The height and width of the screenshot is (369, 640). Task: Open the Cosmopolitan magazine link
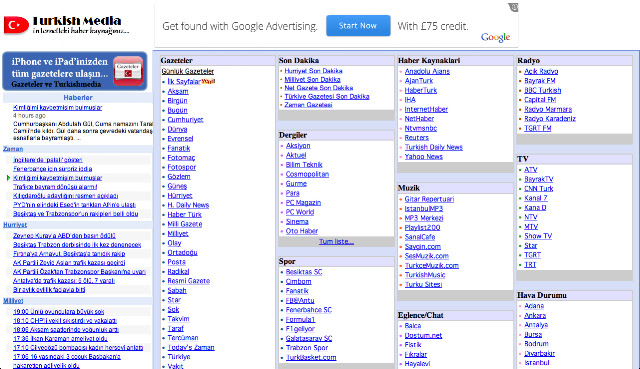pyautogui.click(x=307, y=174)
